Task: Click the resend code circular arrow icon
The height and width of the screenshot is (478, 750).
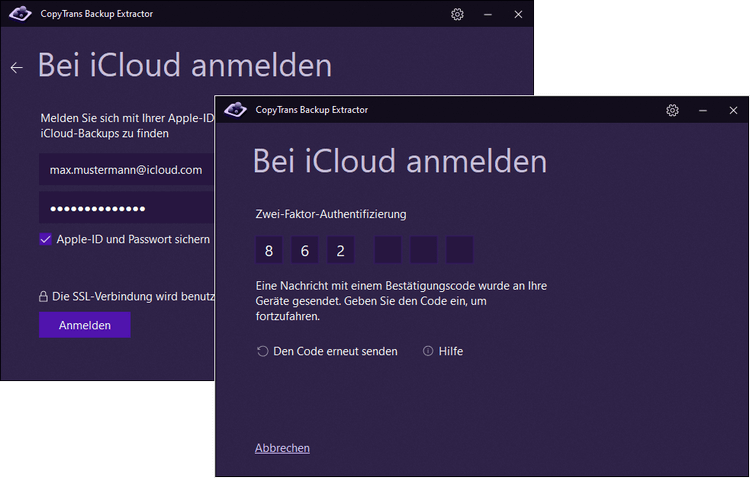Action: click(262, 351)
